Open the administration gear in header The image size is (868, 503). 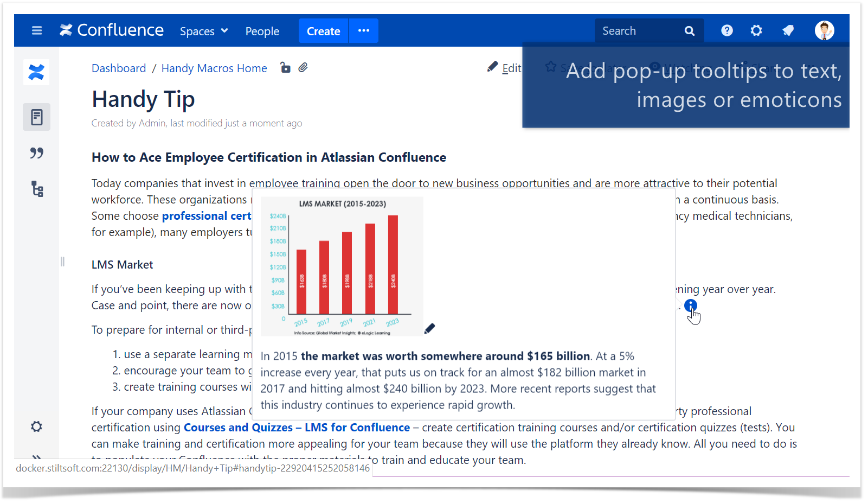pyautogui.click(x=756, y=31)
